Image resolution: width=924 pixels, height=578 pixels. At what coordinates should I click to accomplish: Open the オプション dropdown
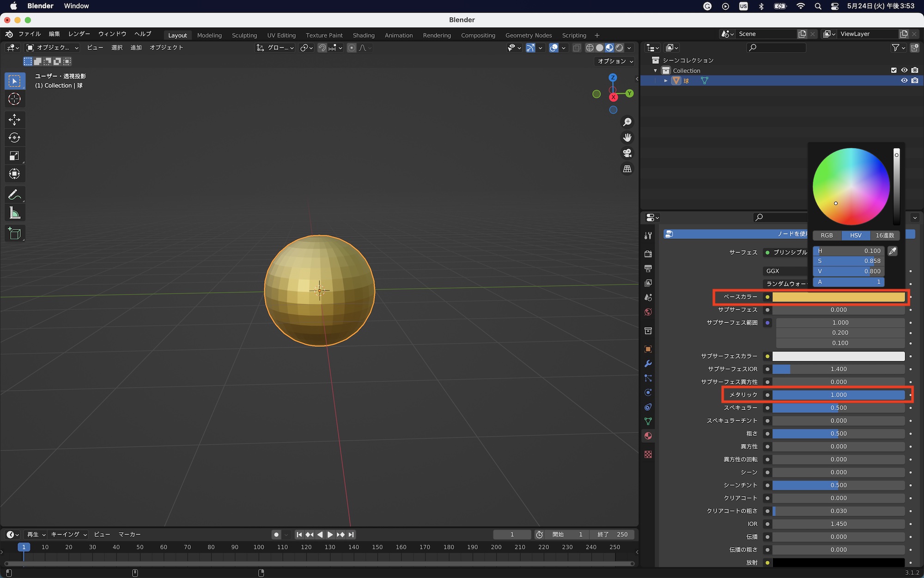pyautogui.click(x=615, y=61)
